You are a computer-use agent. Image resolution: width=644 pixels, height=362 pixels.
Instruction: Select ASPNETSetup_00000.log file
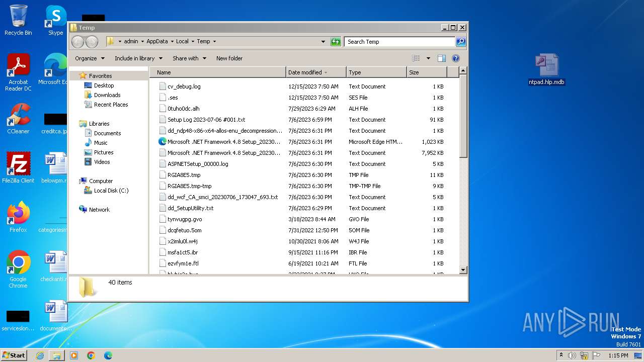point(198,164)
